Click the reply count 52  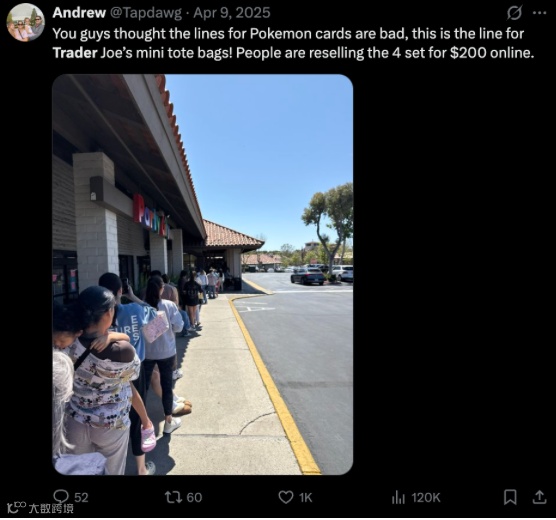point(81,498)
